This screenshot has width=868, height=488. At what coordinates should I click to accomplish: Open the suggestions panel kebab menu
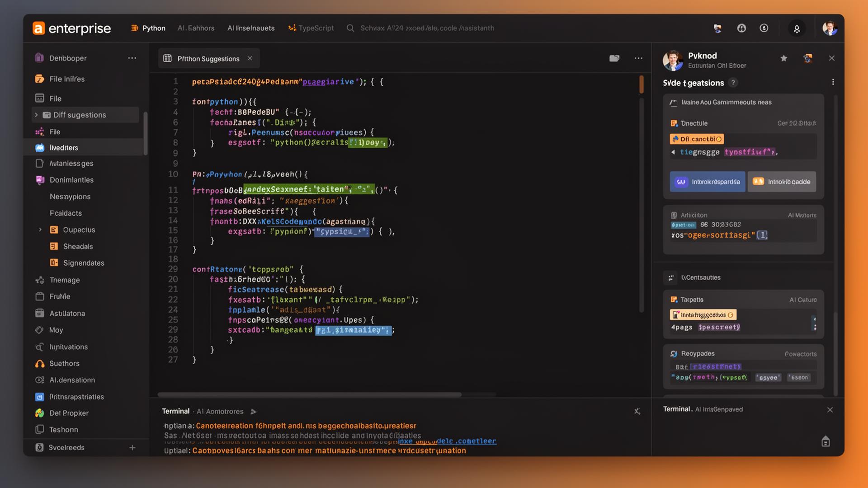point(833,82)
